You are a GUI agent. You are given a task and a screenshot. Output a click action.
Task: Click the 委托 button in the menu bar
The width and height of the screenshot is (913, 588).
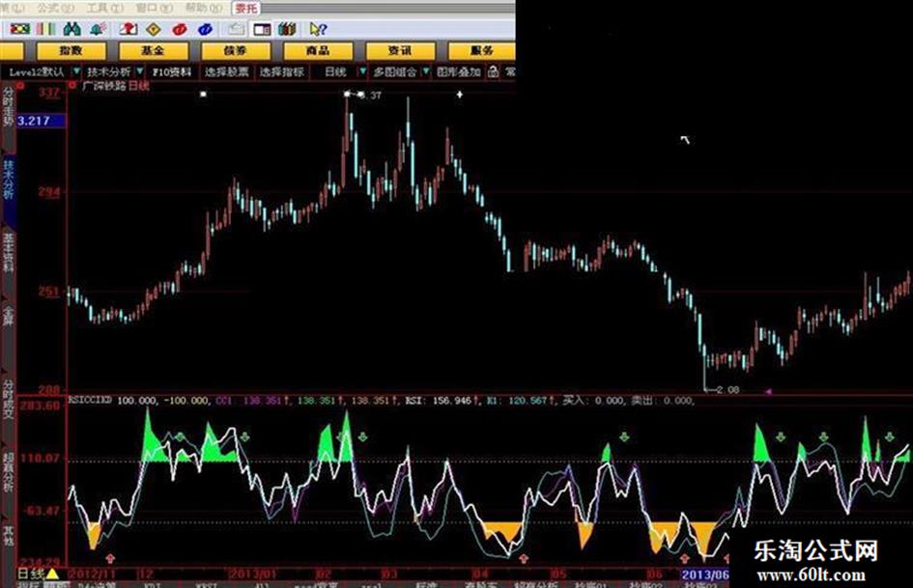point(245,8)
